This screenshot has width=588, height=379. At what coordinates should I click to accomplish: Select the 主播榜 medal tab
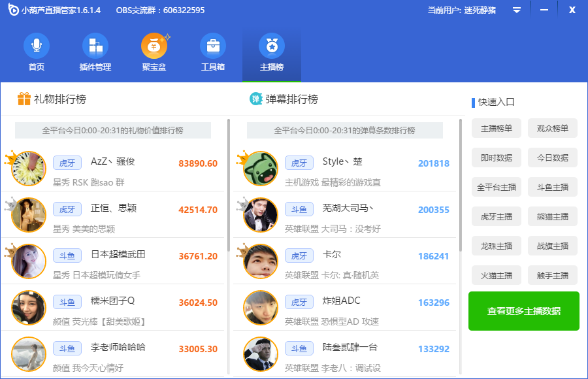tap(272, 46)
